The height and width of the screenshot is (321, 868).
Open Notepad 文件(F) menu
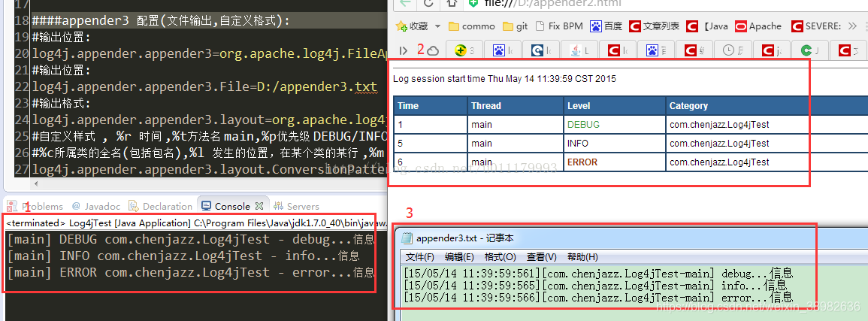tap(419, 257)
